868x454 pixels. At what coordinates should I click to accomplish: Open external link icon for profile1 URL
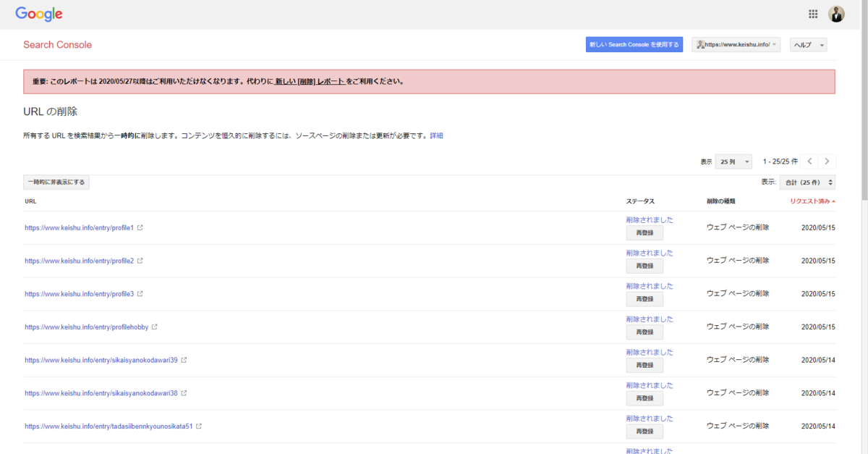(140, 227)
